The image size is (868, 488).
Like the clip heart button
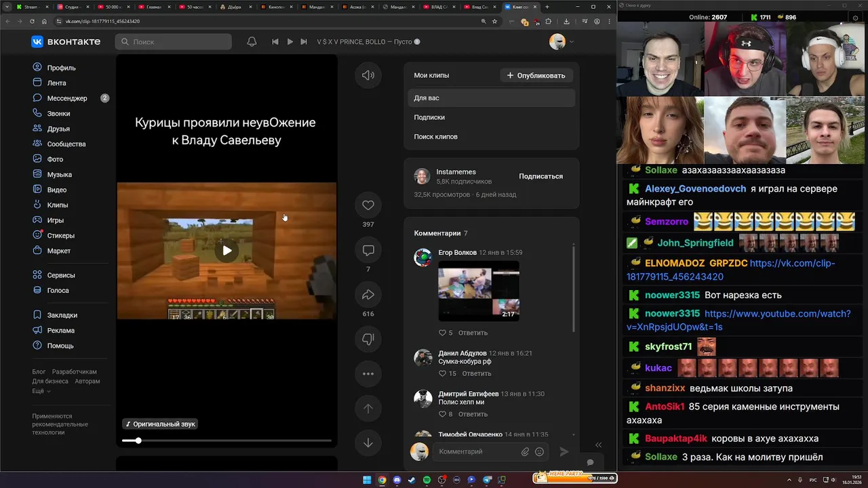click(x=368, y=205)
